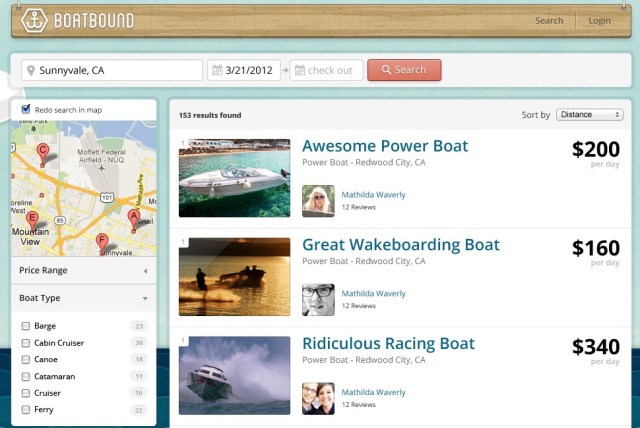
Task: Click the check out calendar icon
Action: 300,70
